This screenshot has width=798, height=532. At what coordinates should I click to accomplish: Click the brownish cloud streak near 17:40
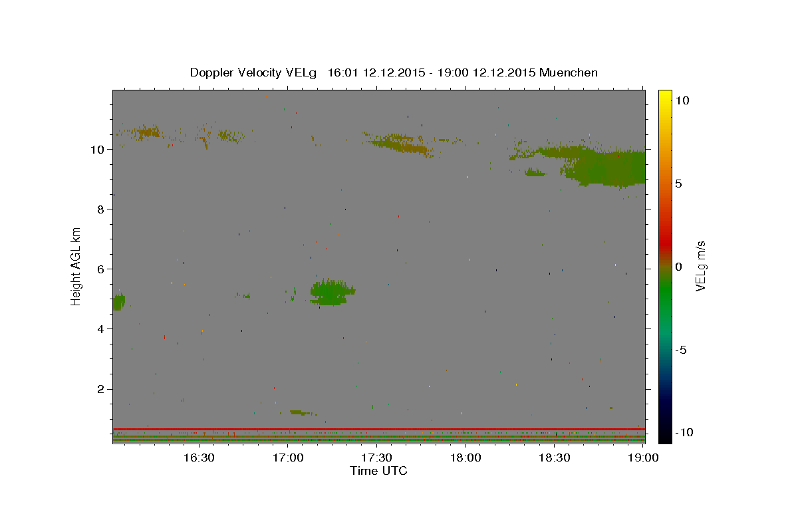pyautogui.click(x=402, y=144)
